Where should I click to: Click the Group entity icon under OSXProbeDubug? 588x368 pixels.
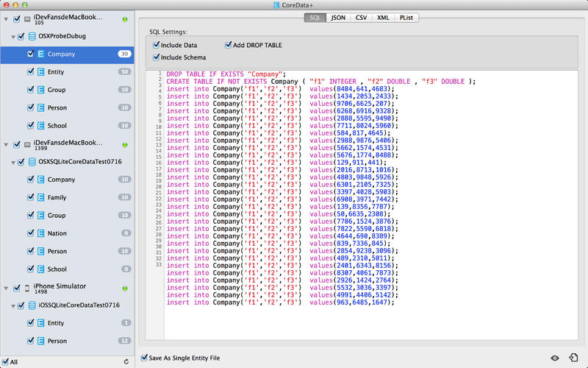(41, 90)
